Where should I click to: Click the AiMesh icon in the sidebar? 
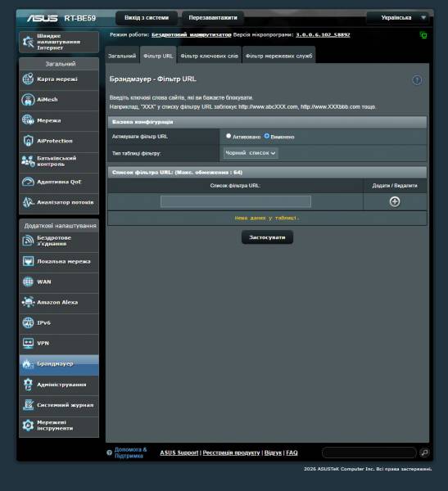pyautogui.click(x=28, y=100)
